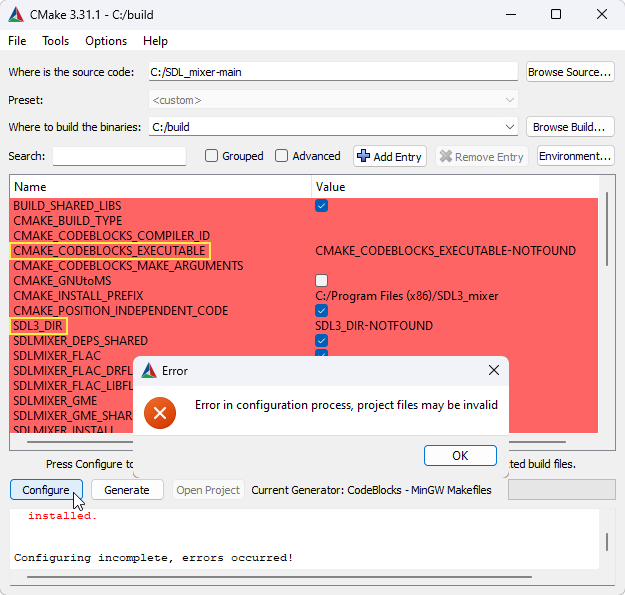Screen dimensions: 625x595
Task: Click the C:/Program Files (x86)/SDL3_mixer value
Action: (x=407, y=296)
